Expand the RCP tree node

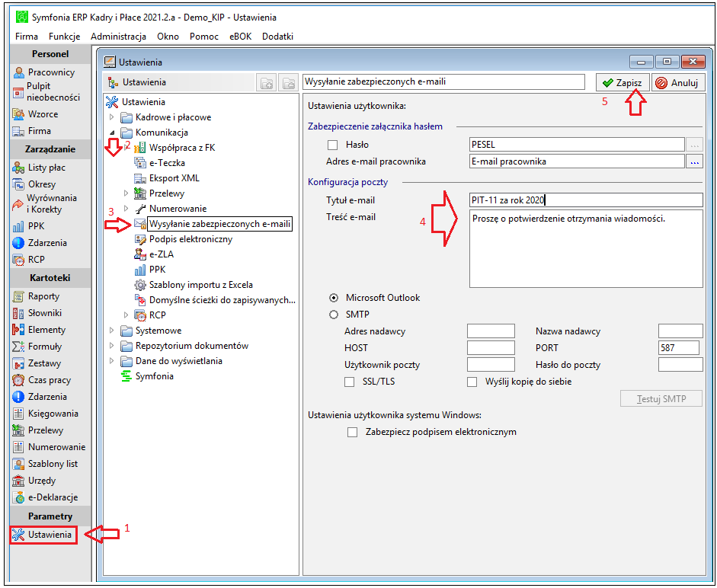click(126, 315)
